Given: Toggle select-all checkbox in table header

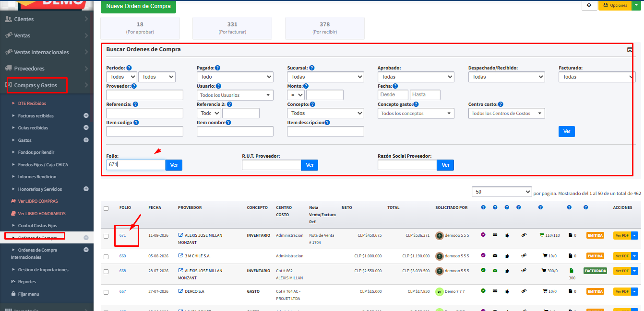Looking at the screenshot, I should (x=106, y=208).
